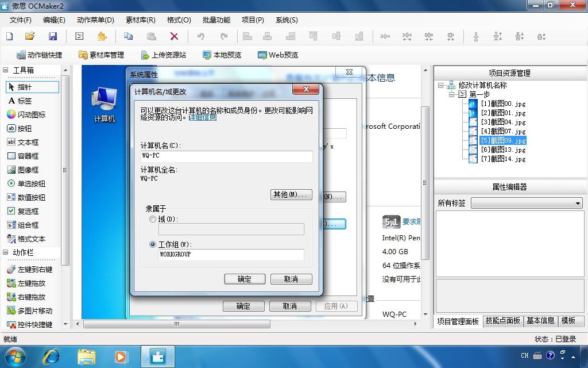Switch to 基本信息 tab

pyautogui.click(x=540, y=321)
